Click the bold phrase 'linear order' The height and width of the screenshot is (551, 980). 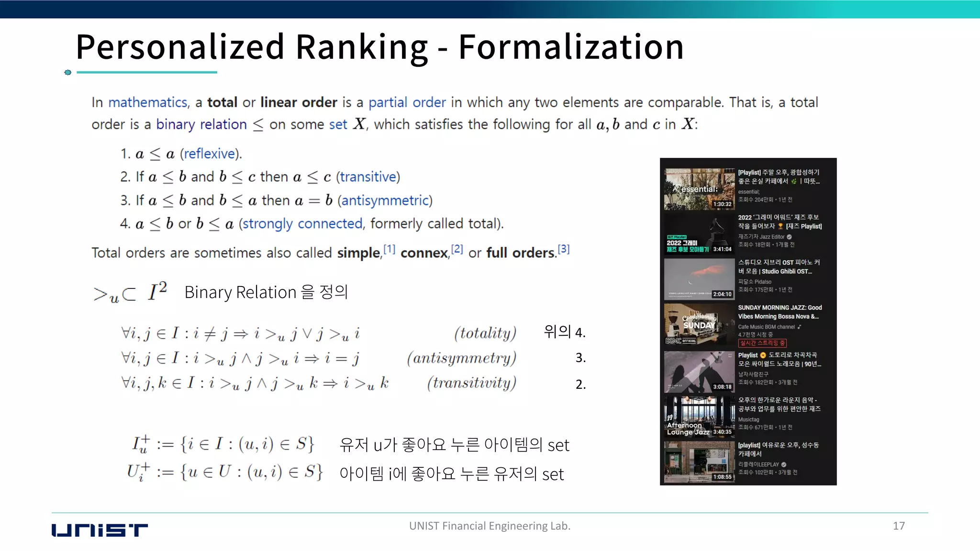(x=299, y=102)
